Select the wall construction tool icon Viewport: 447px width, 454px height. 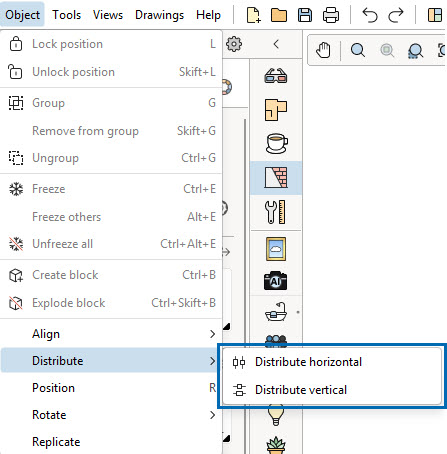coord(276,177)
